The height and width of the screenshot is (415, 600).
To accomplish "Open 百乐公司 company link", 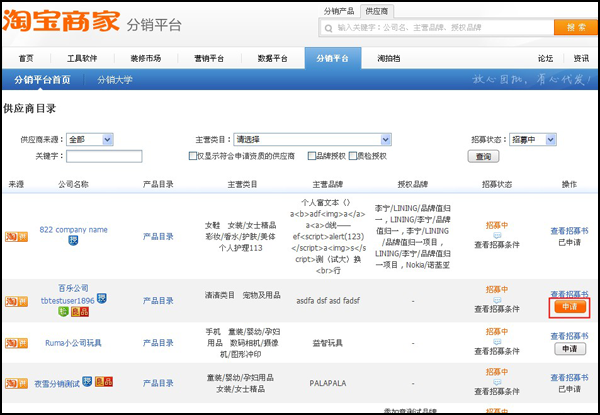I will click(x=73, y=288).
